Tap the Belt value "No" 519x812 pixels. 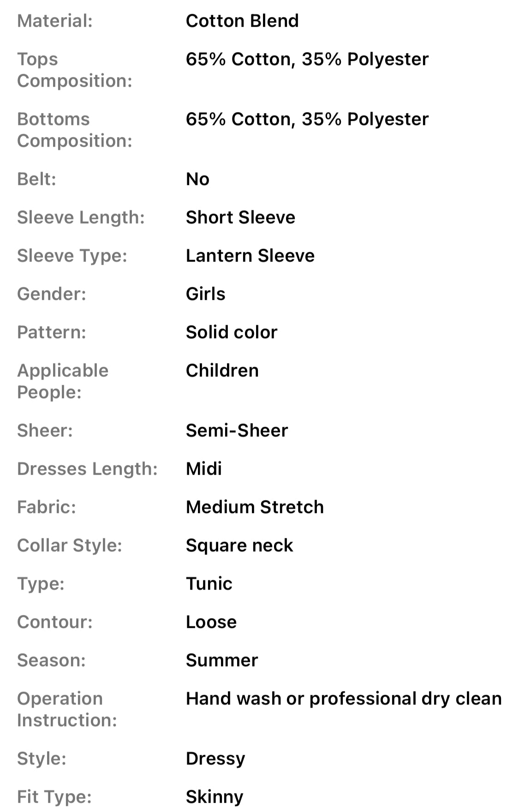click(x=197, y=179)
